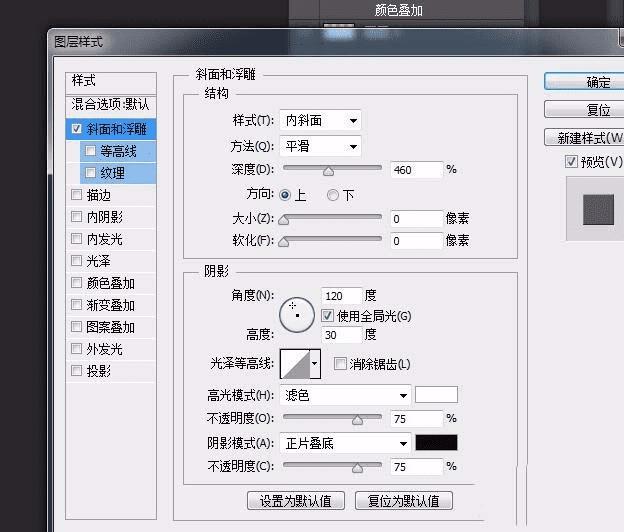Click the 软化 value field
The width and height of the screenshot is (624, 532).
pos(417,240)
